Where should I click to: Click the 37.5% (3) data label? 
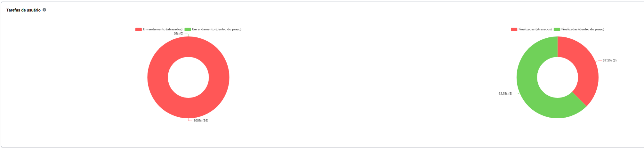click(609, 60)
